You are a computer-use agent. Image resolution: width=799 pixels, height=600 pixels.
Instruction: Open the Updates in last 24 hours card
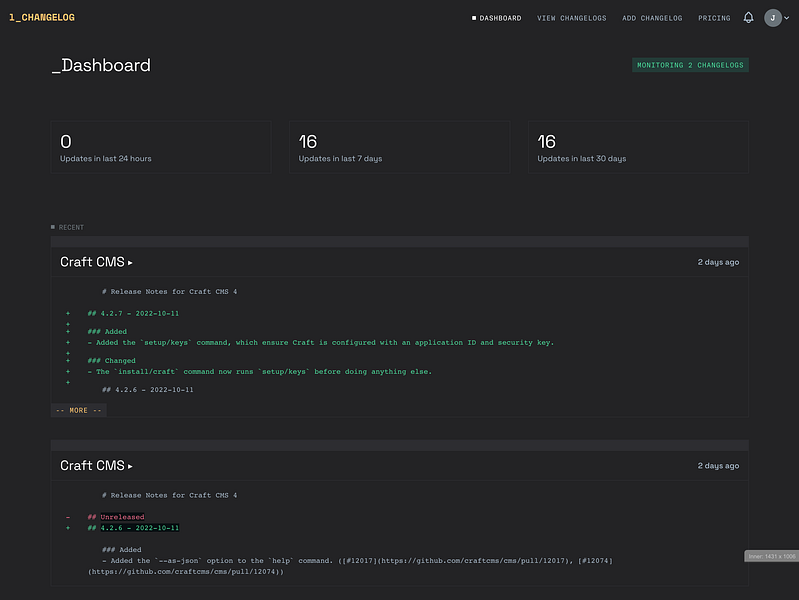point(161,147)
